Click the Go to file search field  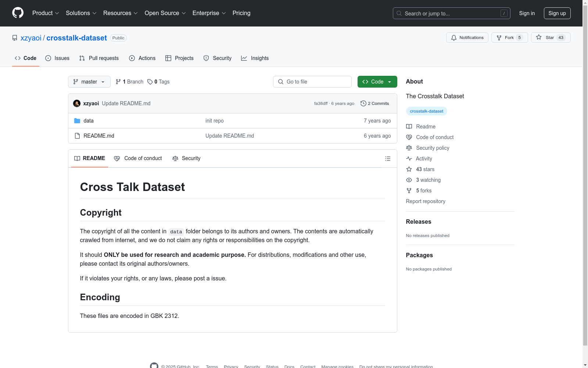(x=312, y=82)
